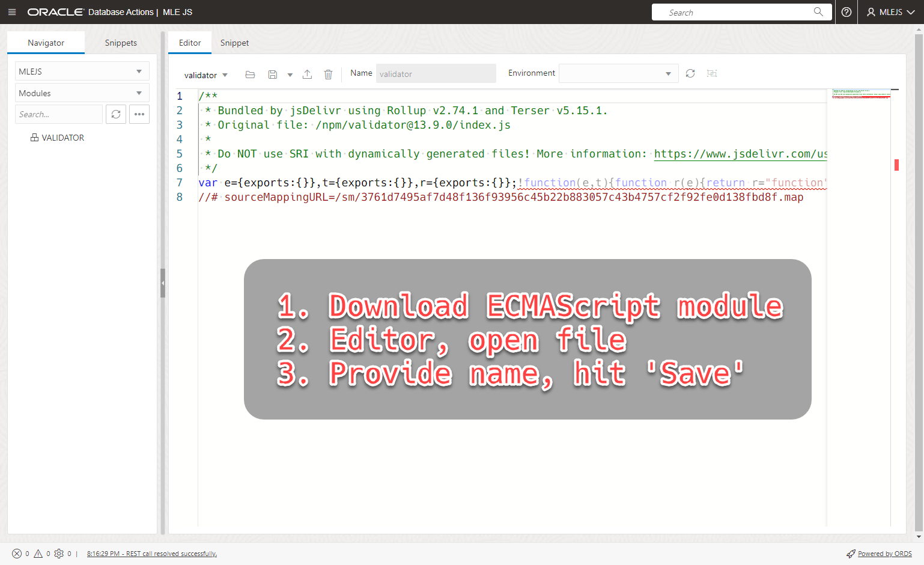The width and height of the screenshot is (924, 565).
Task: Click the jsdelivr.com link on line 5
Action: click(x=740, y=154)
